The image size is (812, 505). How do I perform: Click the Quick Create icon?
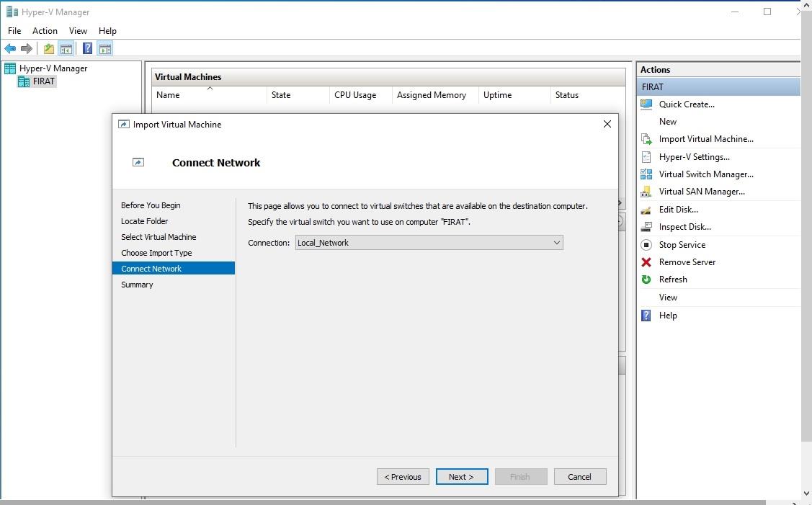pos(646,104)
